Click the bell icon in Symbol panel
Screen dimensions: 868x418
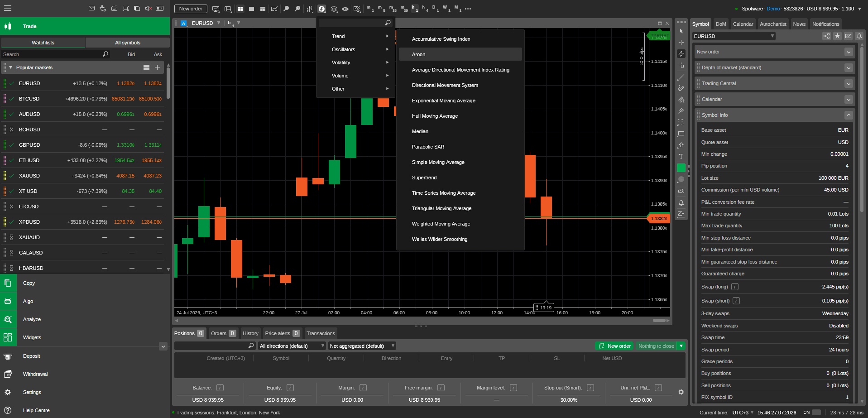pos(859,36)
